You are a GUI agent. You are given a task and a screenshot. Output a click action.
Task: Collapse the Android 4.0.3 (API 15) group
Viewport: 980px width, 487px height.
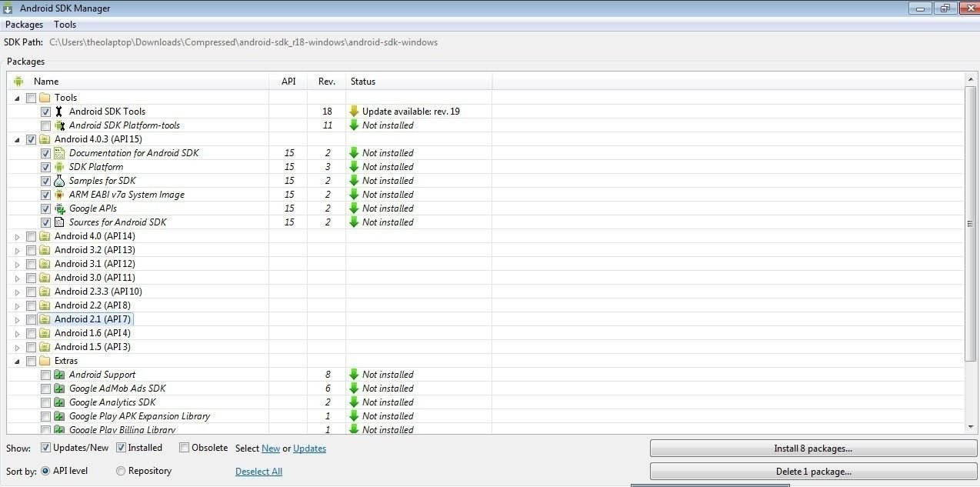coord(17,139)
